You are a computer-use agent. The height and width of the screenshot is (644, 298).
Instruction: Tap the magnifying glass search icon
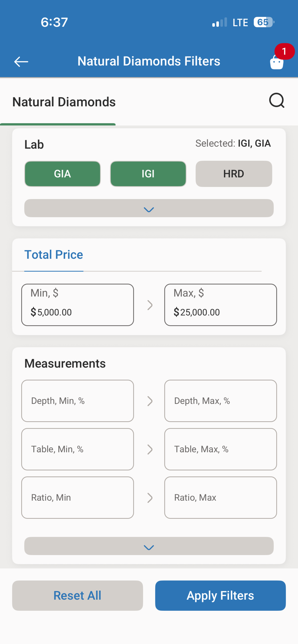coord(277,100)
